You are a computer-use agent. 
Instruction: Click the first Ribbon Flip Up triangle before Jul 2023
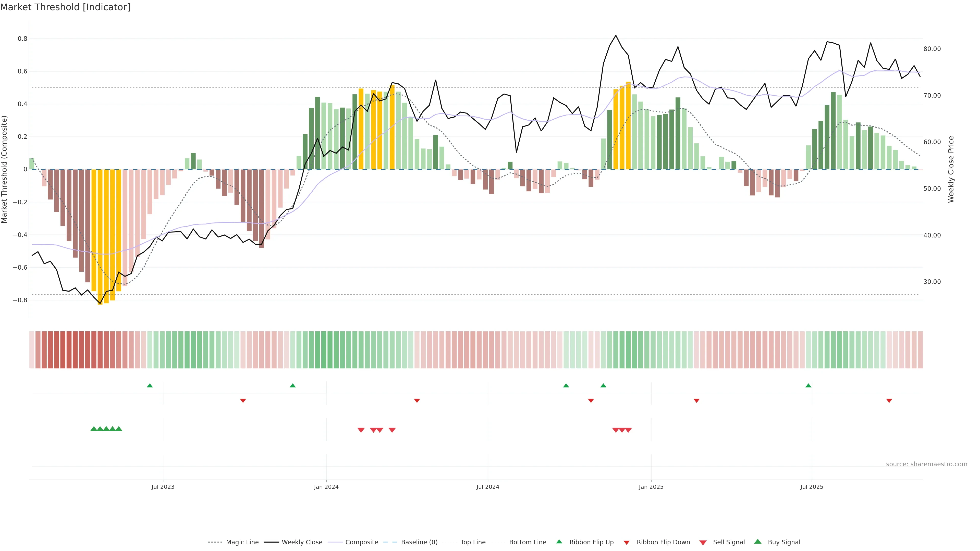pos(150,386)
